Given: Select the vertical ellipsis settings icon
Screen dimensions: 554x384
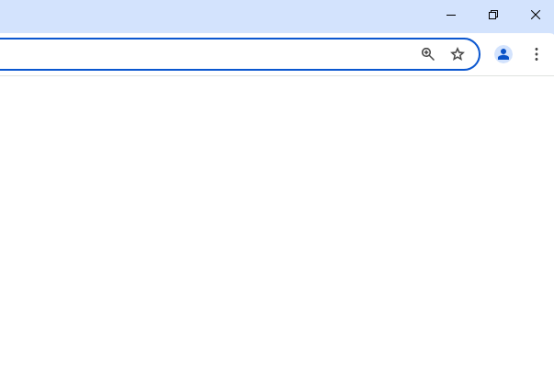Looking at the screenshot, I should 536,54.
